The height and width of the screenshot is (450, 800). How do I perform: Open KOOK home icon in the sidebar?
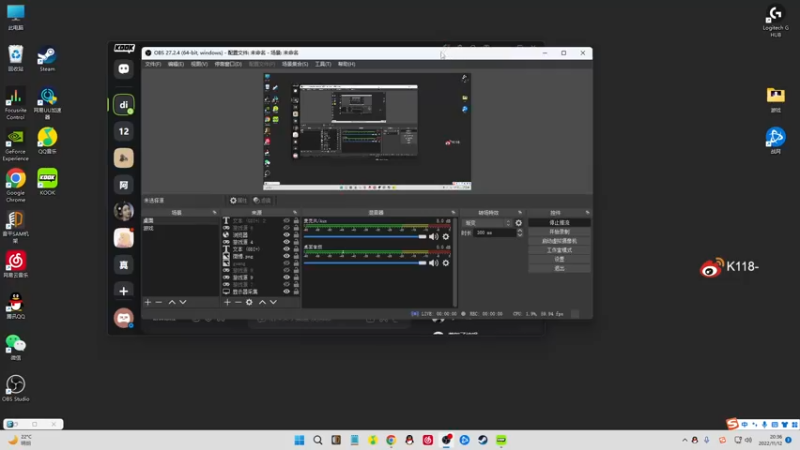point(123,69)
